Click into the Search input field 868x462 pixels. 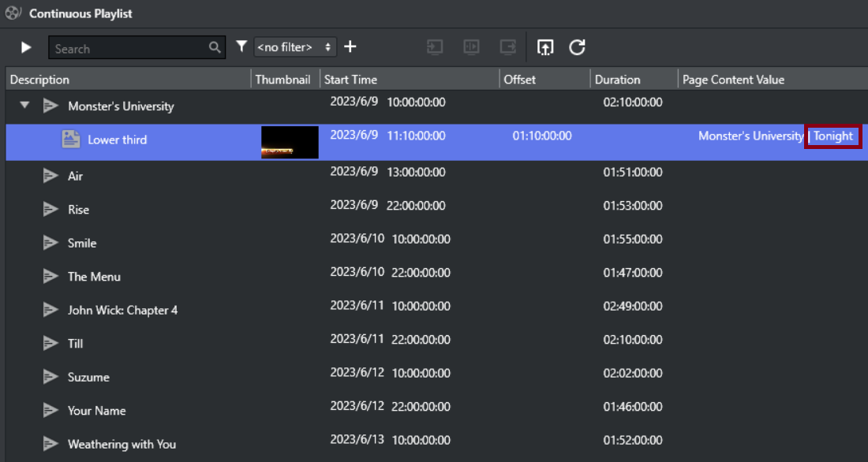[126, 48]
